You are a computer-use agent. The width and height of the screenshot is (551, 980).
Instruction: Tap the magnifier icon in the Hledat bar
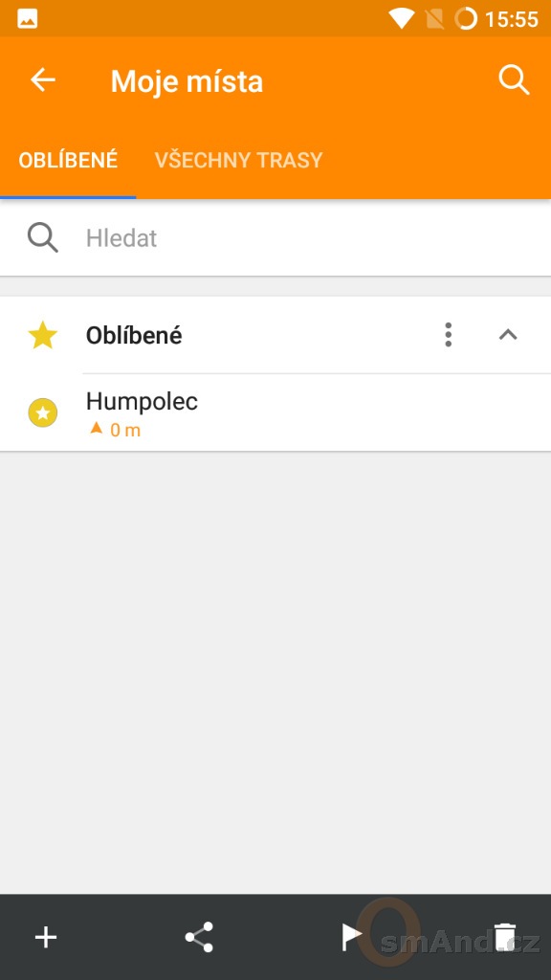(x=43, y=238)
